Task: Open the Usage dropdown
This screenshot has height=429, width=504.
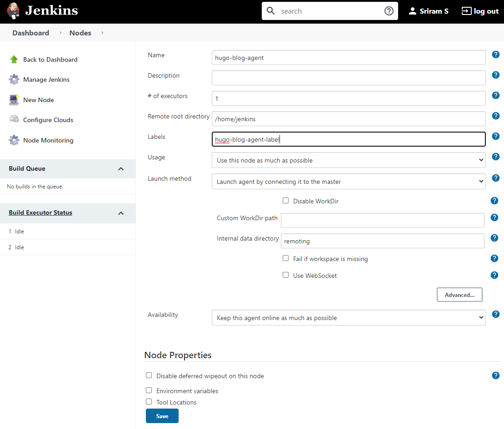Action: 349,160
